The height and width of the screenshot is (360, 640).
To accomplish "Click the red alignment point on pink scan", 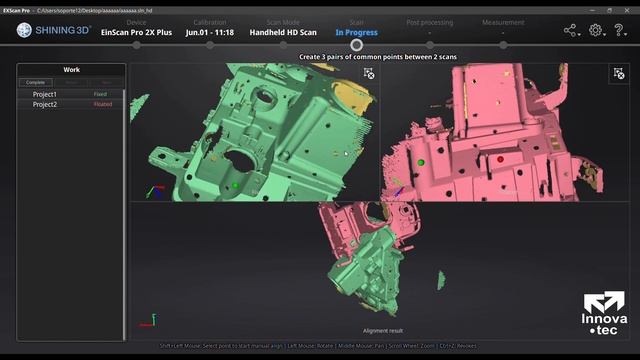I will [500, 159].
